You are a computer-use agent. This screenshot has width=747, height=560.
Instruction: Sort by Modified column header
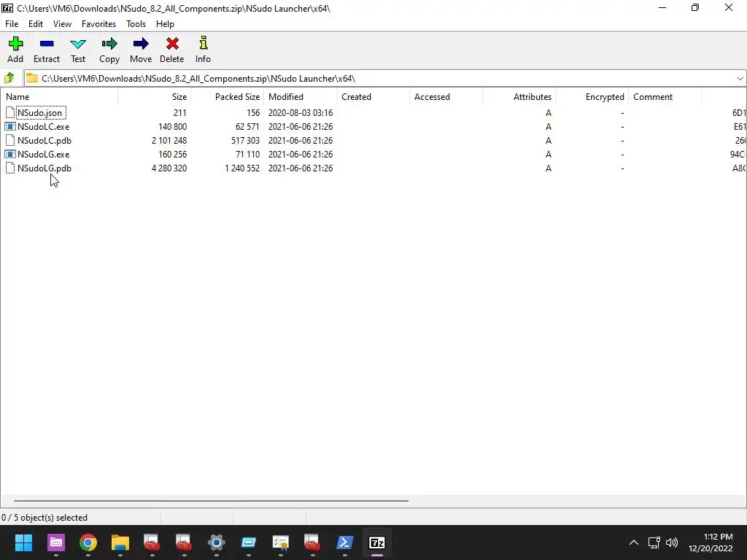pyautogui.click(x=300, y=97)
